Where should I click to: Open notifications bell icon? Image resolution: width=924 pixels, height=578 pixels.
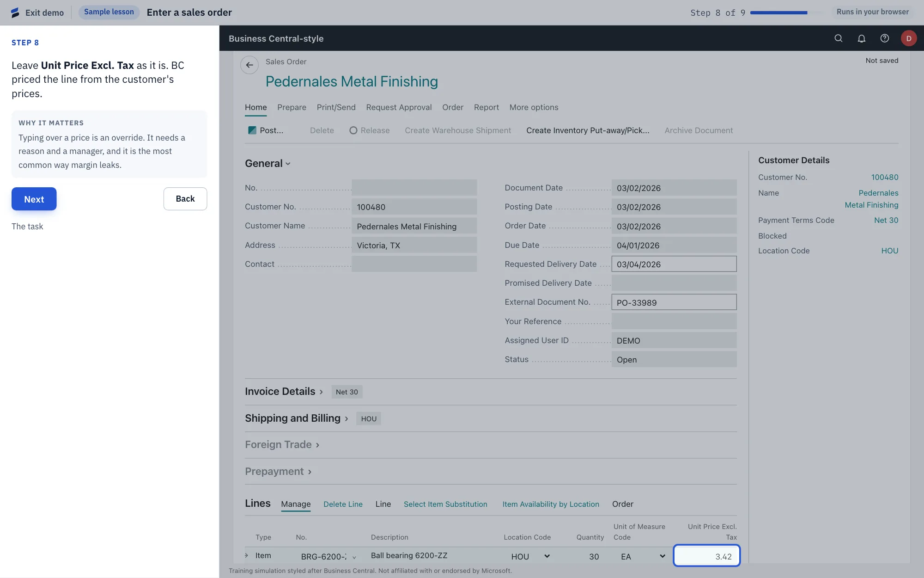click(x=862, y=38)
